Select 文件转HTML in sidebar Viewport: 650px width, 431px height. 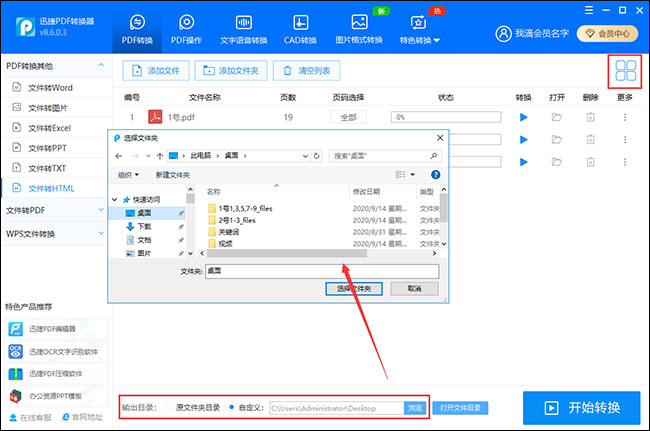pos(51,189)
